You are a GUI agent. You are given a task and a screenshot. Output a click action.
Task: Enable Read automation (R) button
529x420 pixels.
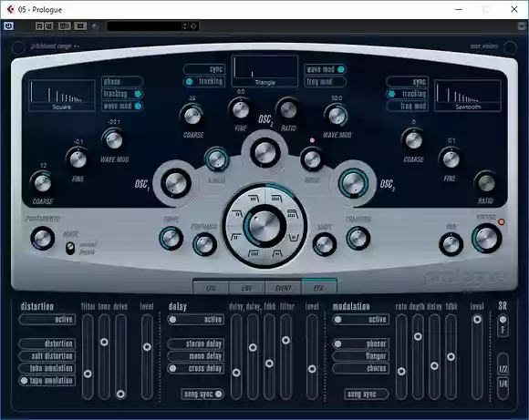(39, 26)
